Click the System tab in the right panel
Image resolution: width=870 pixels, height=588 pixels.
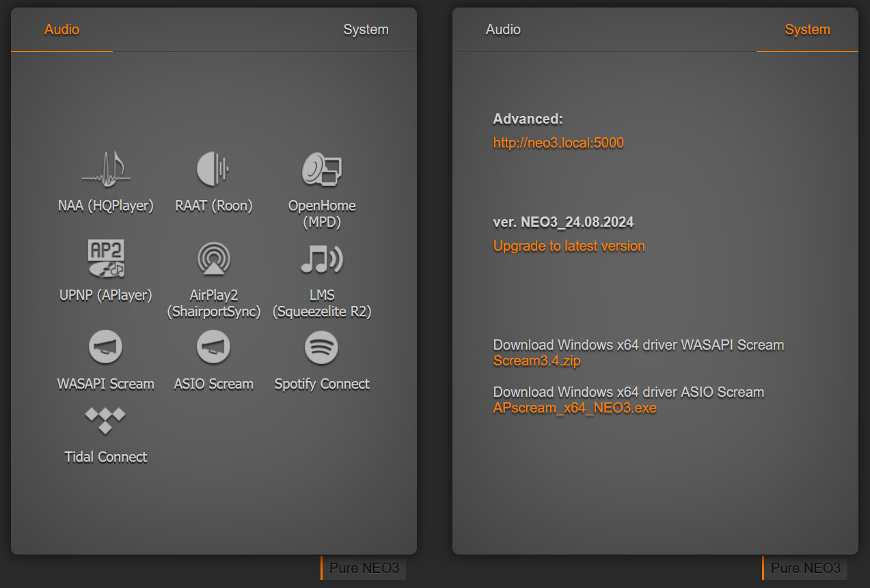coord(807,29)
